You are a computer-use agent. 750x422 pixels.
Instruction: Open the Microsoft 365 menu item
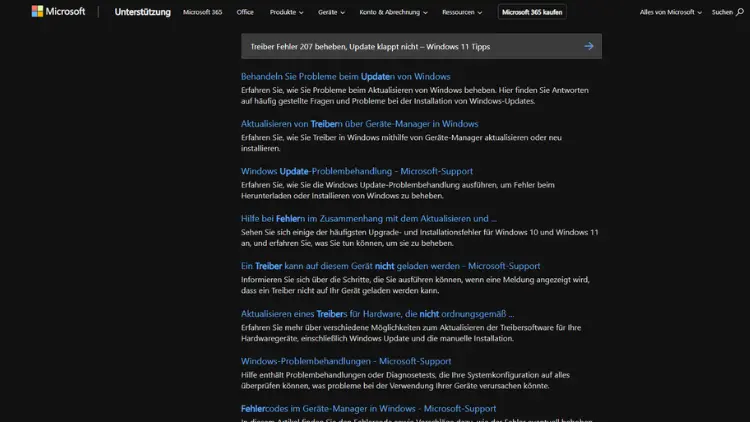click(x=202, y=12)
